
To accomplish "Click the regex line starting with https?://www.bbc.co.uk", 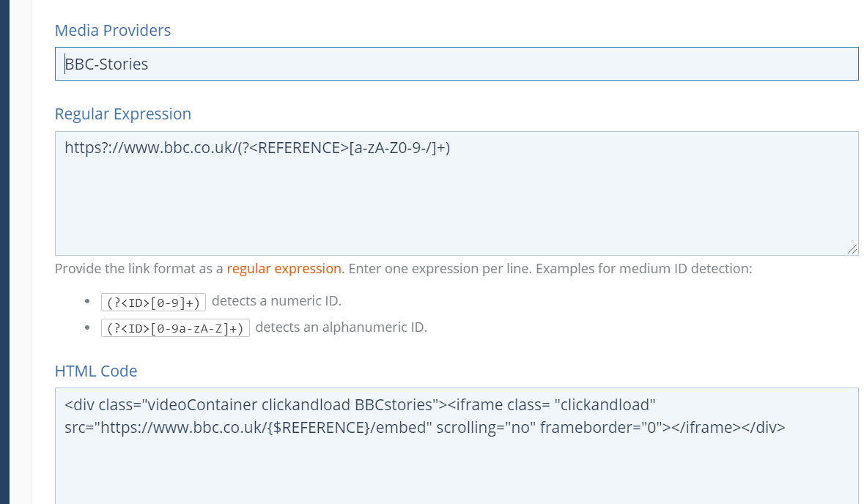I will click(256, 148).
